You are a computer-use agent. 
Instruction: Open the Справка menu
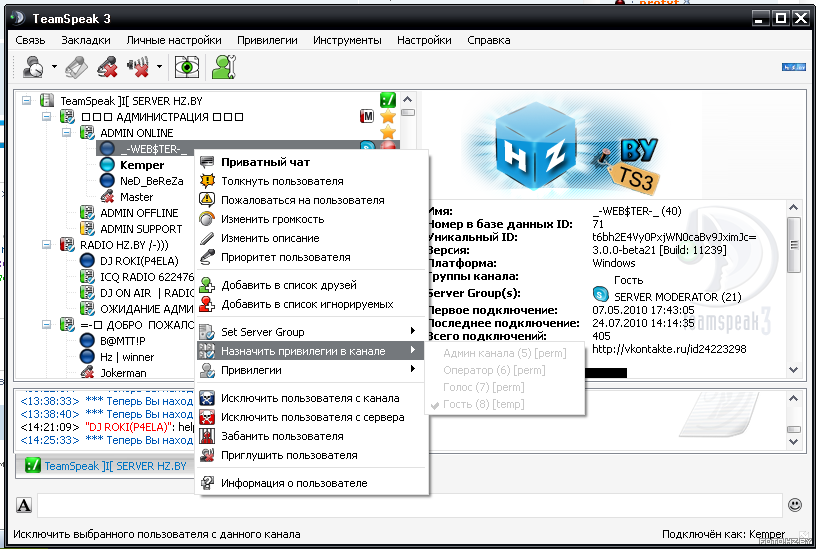pyautogui.click(x=489, y=40)
